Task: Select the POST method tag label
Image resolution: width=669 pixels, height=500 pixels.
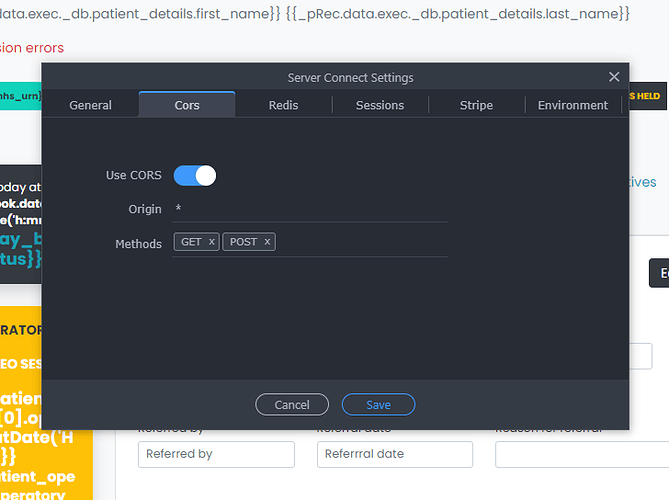Action: tap(243, 242)
